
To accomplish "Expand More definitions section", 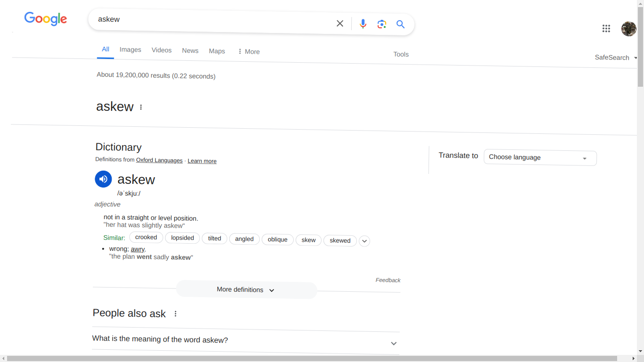I will 246,290.
